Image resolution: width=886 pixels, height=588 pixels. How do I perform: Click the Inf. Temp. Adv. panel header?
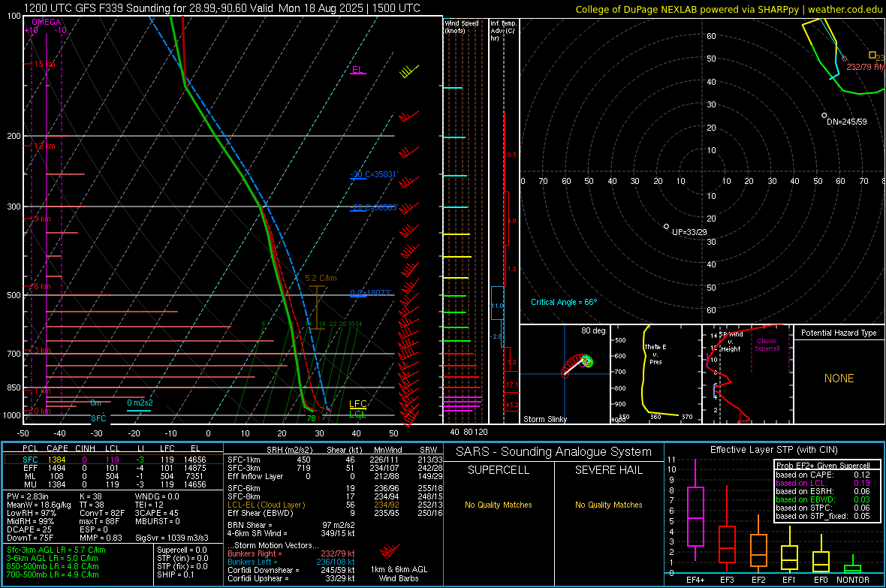[x=503, y=31]
